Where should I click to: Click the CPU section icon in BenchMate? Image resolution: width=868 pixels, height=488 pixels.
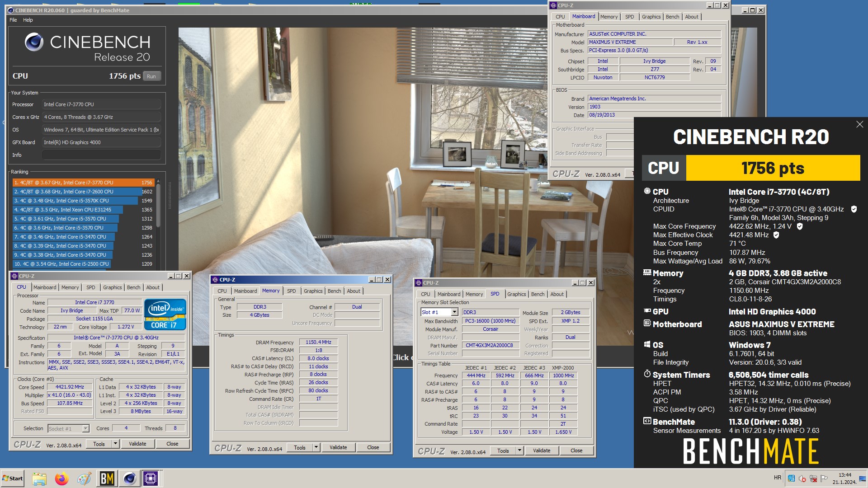pyautogui.click(x=647, y=191)
